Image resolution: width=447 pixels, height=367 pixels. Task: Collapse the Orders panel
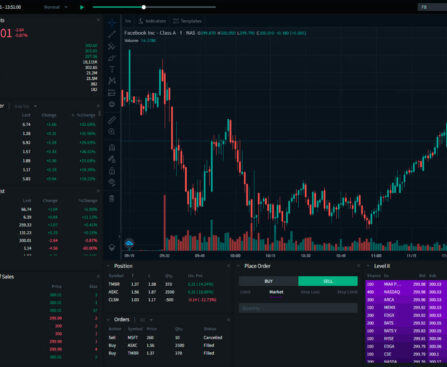(x=108, y=320)
